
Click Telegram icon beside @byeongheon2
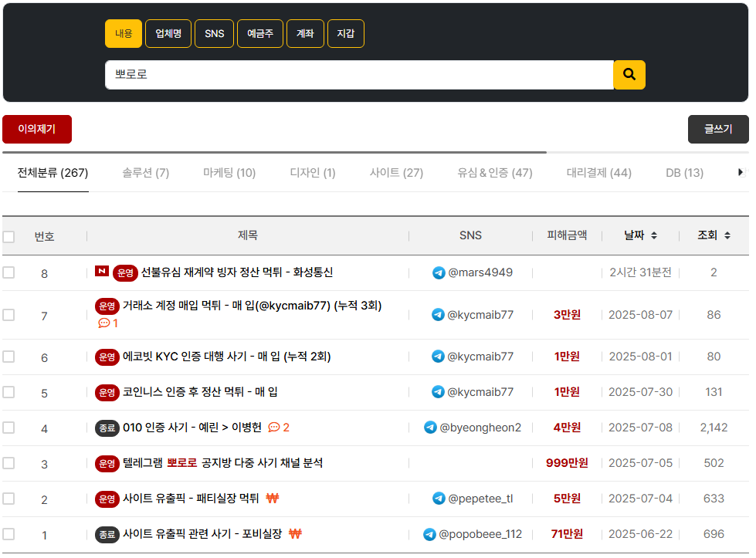[430, 428]
